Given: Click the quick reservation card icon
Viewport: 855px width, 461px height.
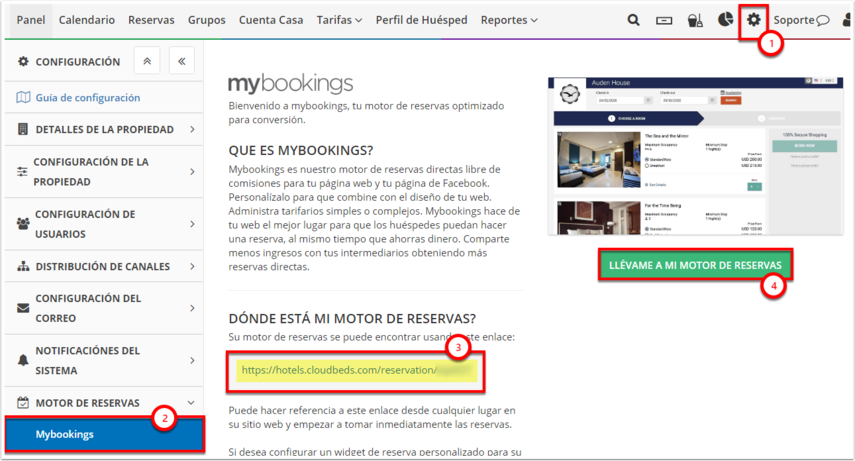Looking at the screenshot, I should [664, 21].
